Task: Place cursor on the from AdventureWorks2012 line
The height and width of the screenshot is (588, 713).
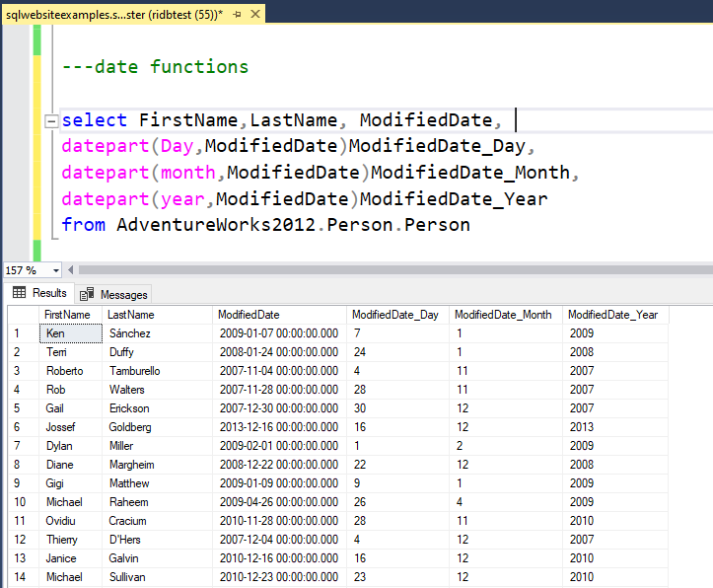Action: [x=265, y=225]
